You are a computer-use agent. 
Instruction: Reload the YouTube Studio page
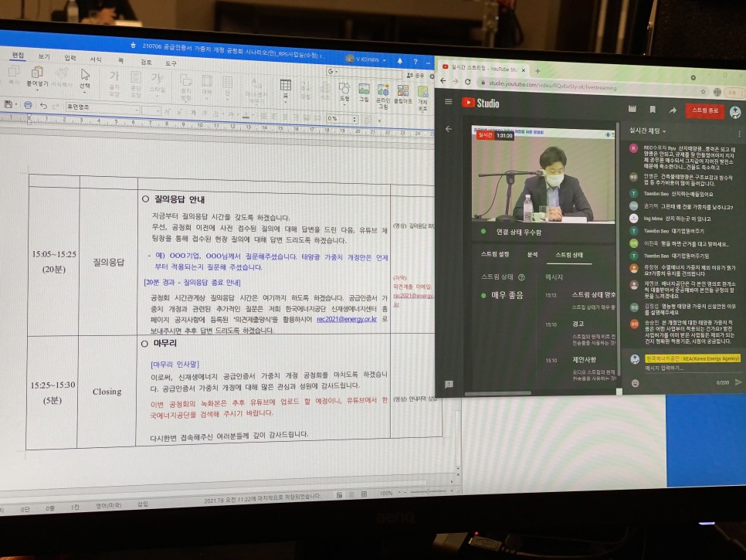tap(468, 82)
